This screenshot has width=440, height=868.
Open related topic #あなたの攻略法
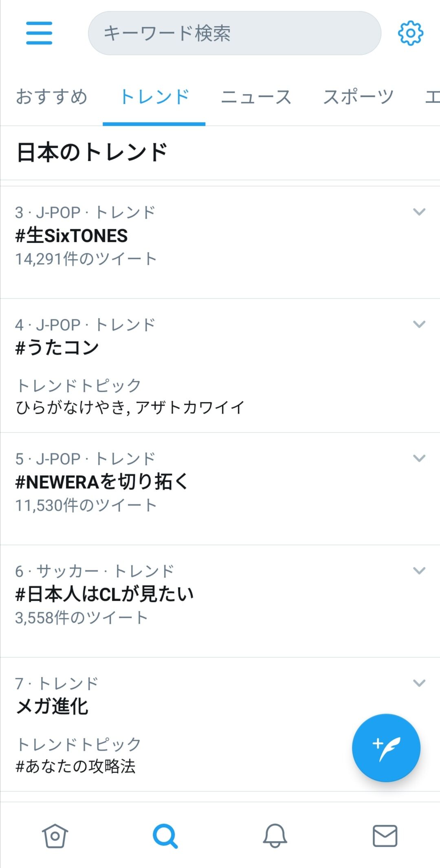click(75, 767)
